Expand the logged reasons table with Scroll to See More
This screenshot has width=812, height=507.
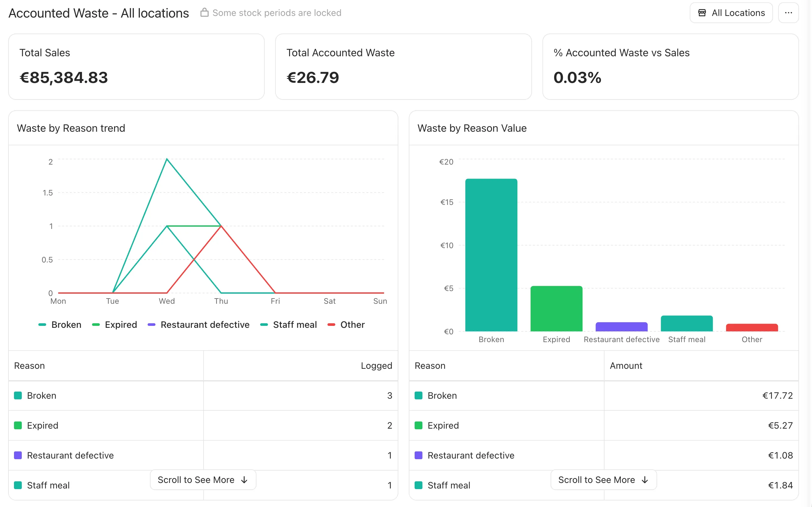point(203,479)
